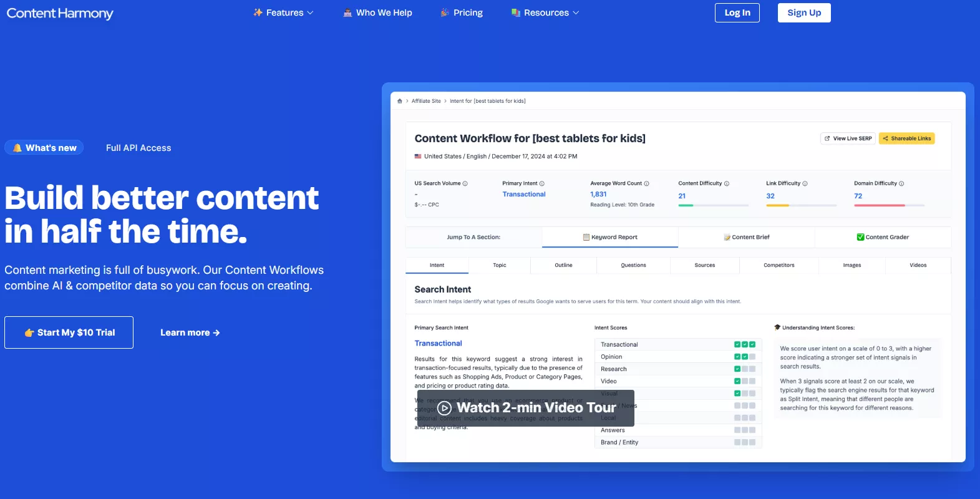Click the notepad icon on Content Brief tab
Viewport: 980px width, 499px height.
click(x=727, y=237)
